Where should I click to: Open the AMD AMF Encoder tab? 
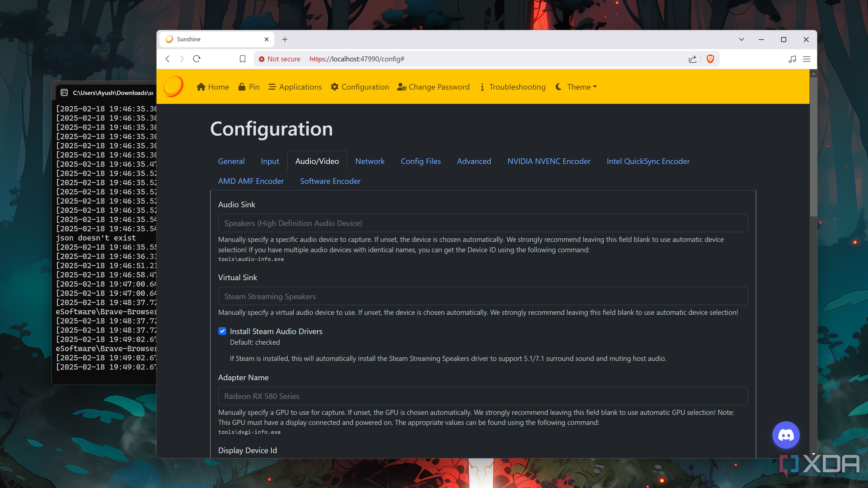coord(251,181)
